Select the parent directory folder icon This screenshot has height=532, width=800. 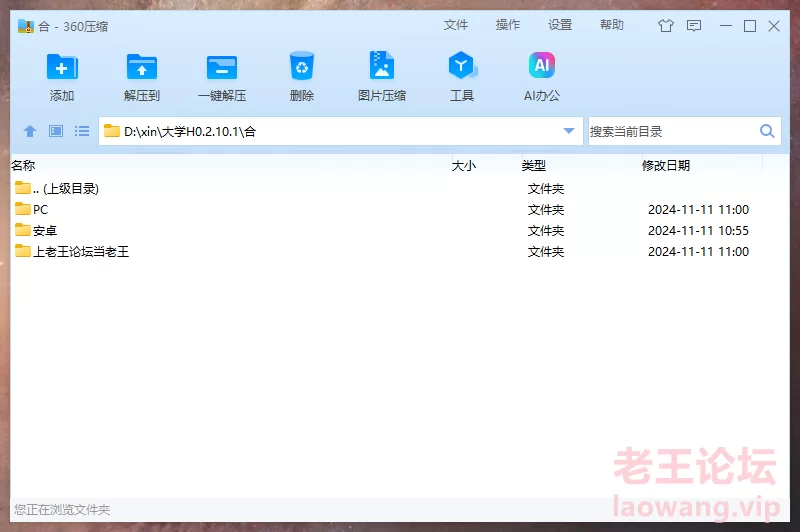coord(22,188)
